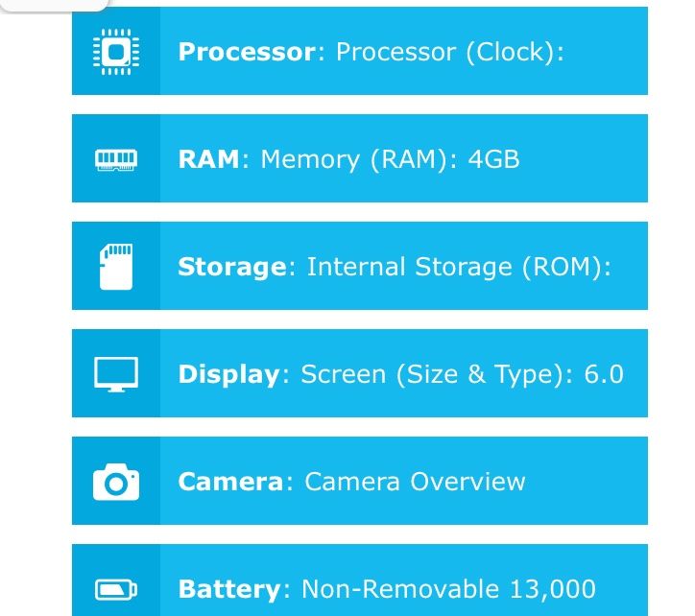Click the bold RAM label

[x=208, y=159]
